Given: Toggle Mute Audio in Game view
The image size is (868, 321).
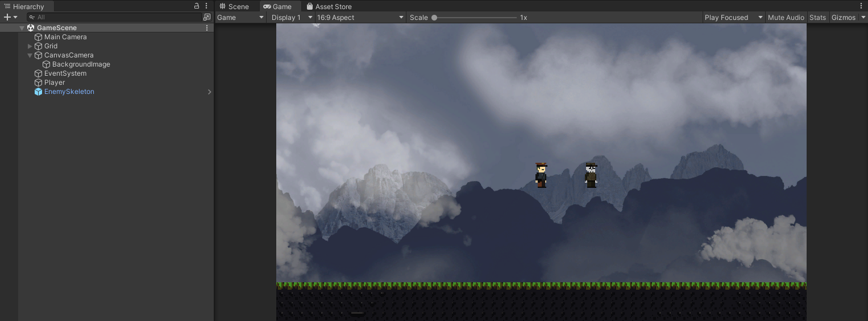Looking at the screenshot, I should point(786,17).
